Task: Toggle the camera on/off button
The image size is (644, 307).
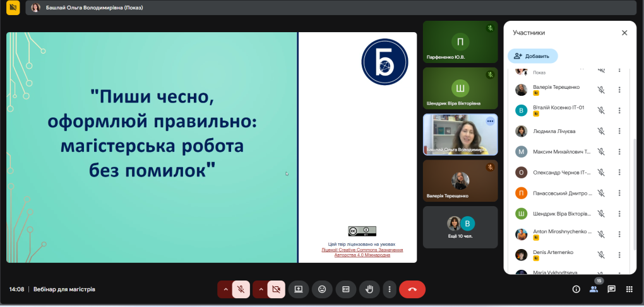Action: point(276,289)
